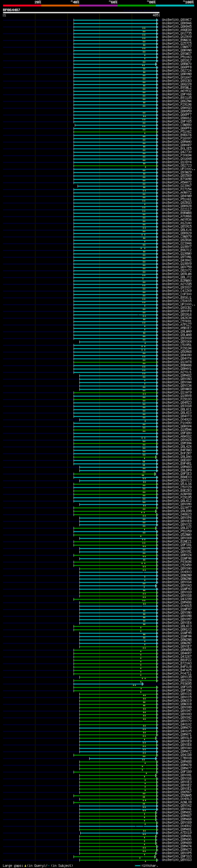Open hit UniRef100_Q9FV66

click(176, 94)
